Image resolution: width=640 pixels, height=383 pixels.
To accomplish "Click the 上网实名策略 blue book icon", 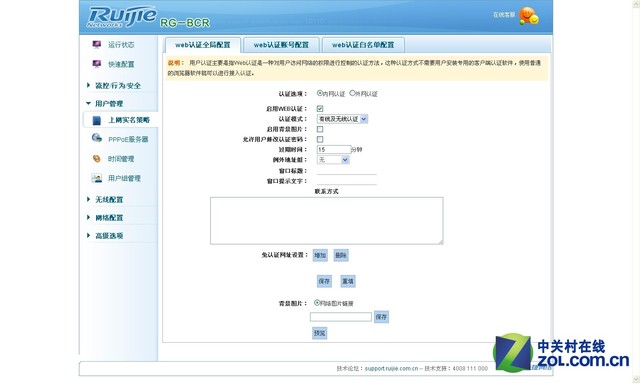I will 97,120.
